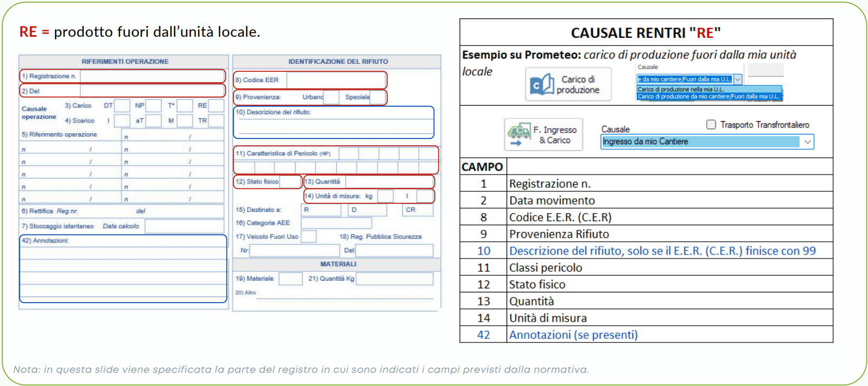Expand the Ingresso da mio Cantiere dropdown

tap(808, 141)
